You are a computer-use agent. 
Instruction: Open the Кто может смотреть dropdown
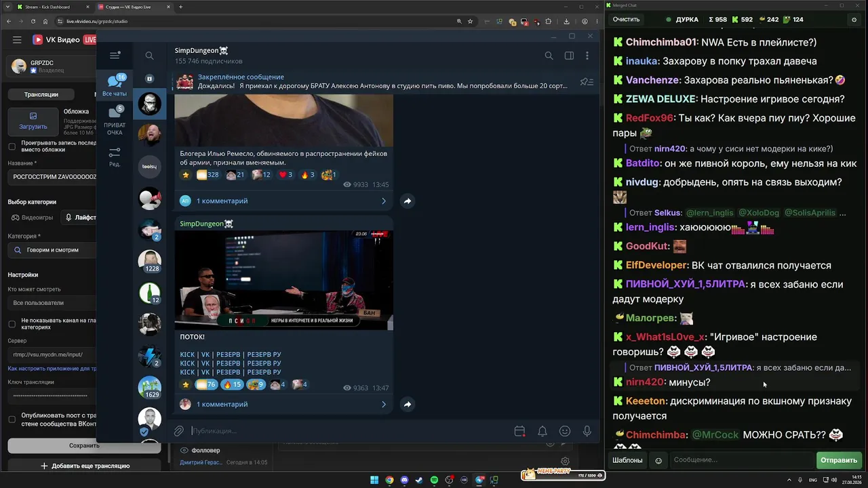(x=52, y=303)
